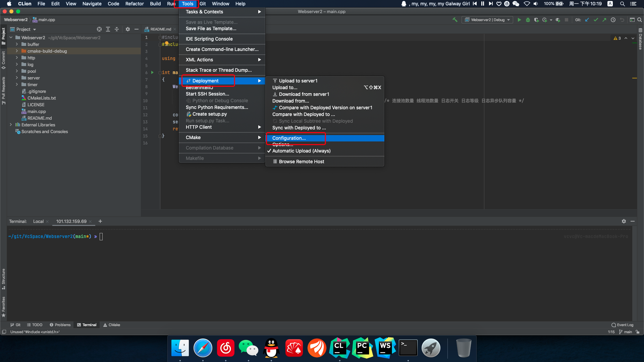
Task: Select opened file with crosshair icon
Action: pos(99,29)
